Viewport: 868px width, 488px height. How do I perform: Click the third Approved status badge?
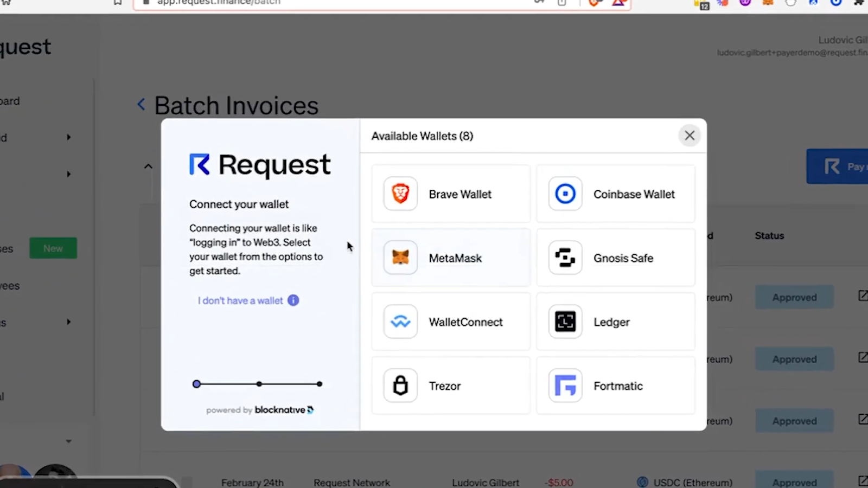pos(794,421)
